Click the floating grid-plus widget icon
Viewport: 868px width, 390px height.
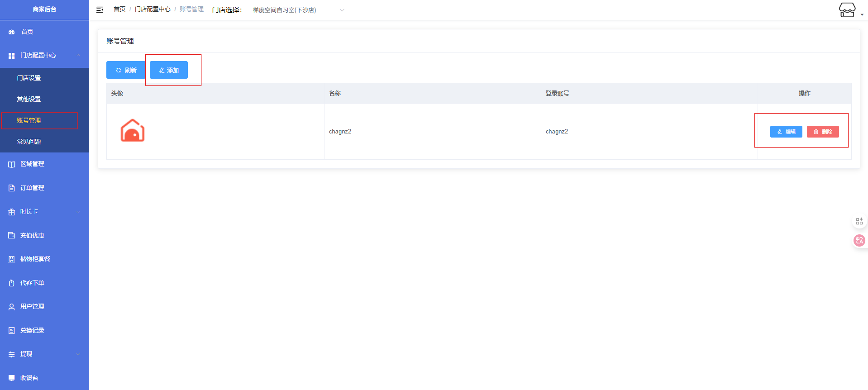[x=859, y=221]
